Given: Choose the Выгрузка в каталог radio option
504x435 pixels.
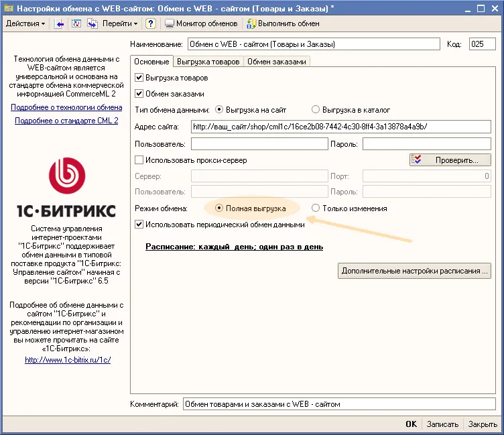Looking at the screenshot, I should 316,109.
